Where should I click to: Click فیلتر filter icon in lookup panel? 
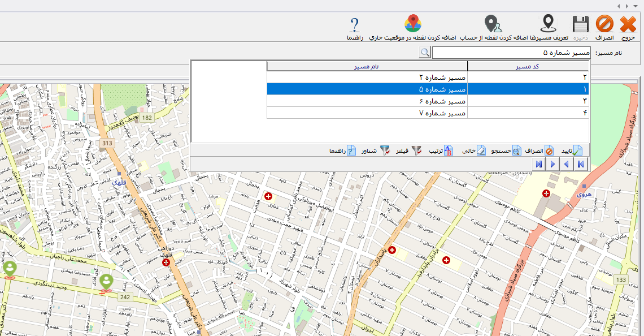[410, 150]
